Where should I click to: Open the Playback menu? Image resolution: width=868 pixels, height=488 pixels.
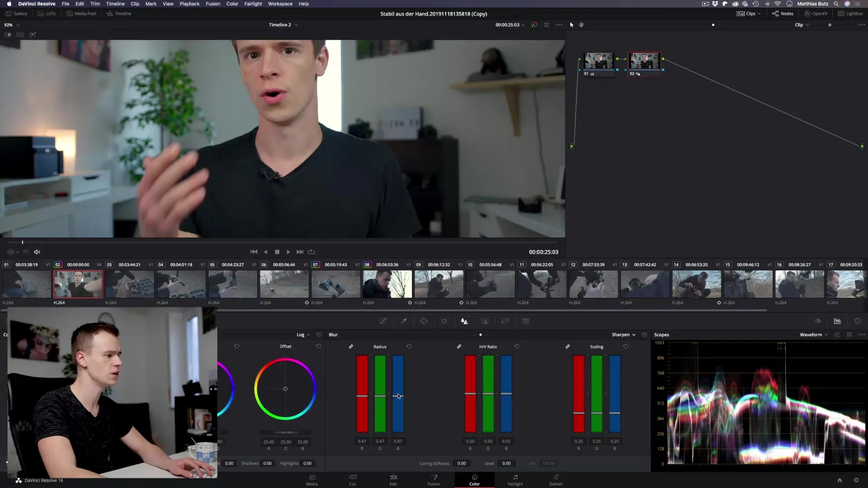coord(189,4)
